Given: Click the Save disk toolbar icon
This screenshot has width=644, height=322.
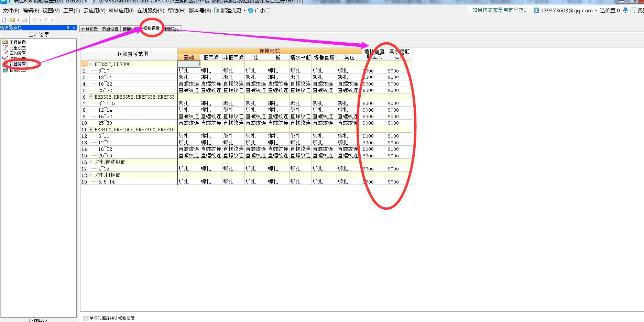Looking at the screenshot, I should (24, 20).
